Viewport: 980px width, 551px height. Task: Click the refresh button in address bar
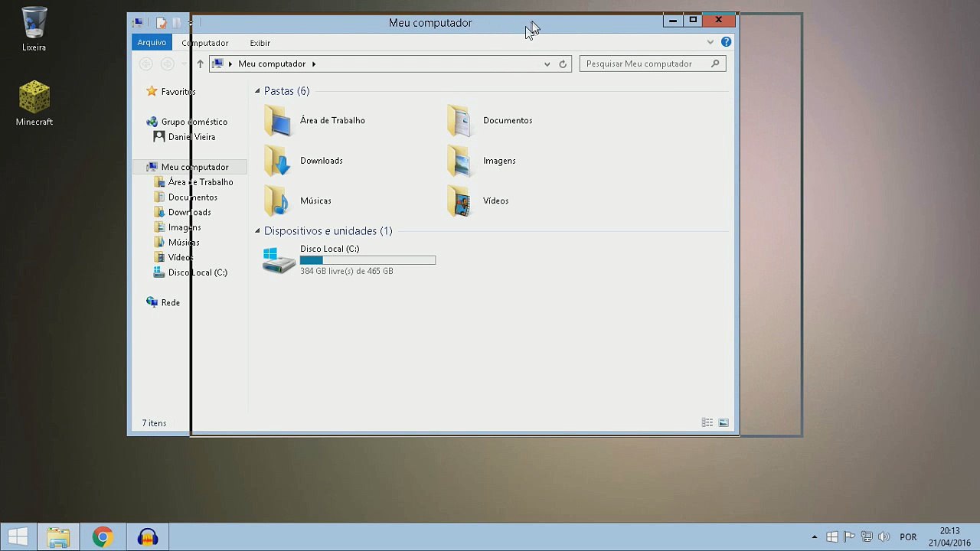coord(563,64)
